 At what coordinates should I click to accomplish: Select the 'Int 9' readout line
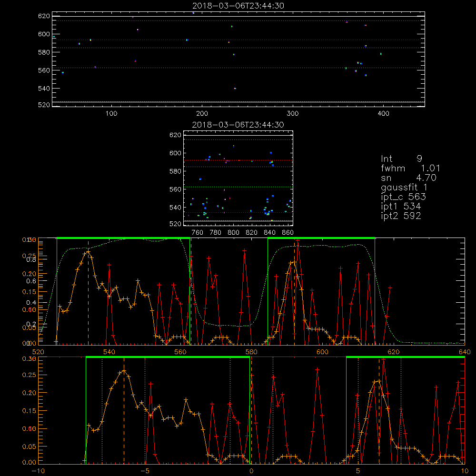pyautogui.click(x=401, y=159)
